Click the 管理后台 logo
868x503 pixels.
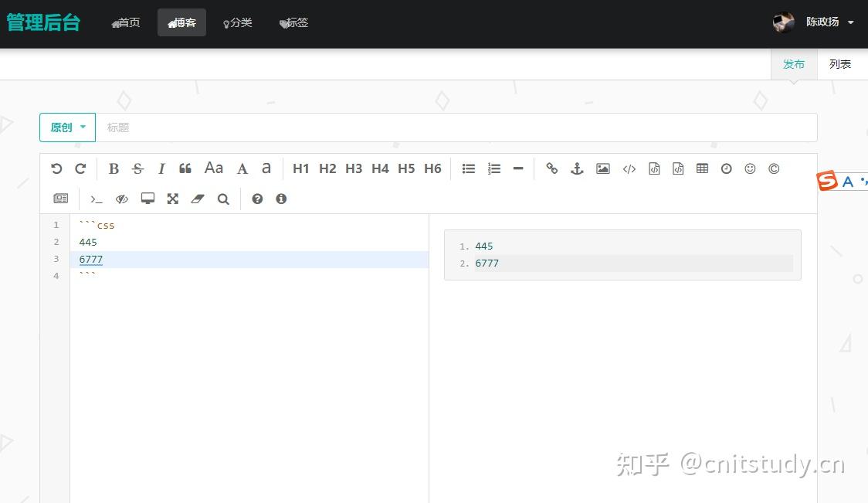pos(43,22)
